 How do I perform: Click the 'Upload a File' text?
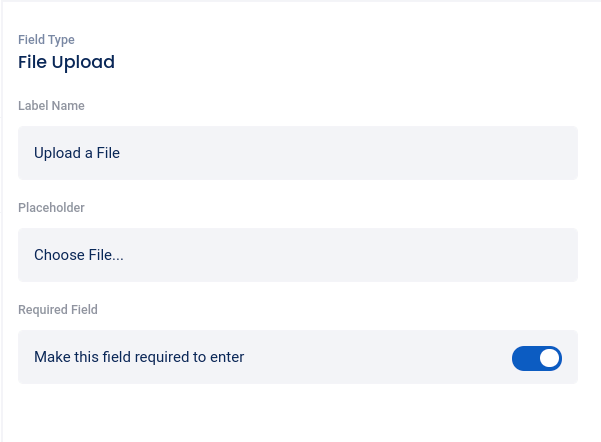click(77, 153)
